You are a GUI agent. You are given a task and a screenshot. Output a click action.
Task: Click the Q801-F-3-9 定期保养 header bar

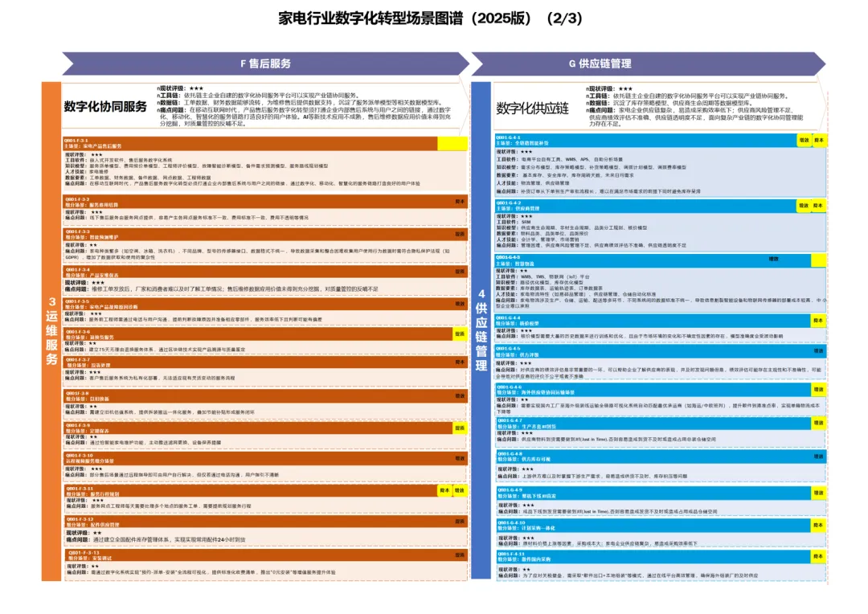265,428
